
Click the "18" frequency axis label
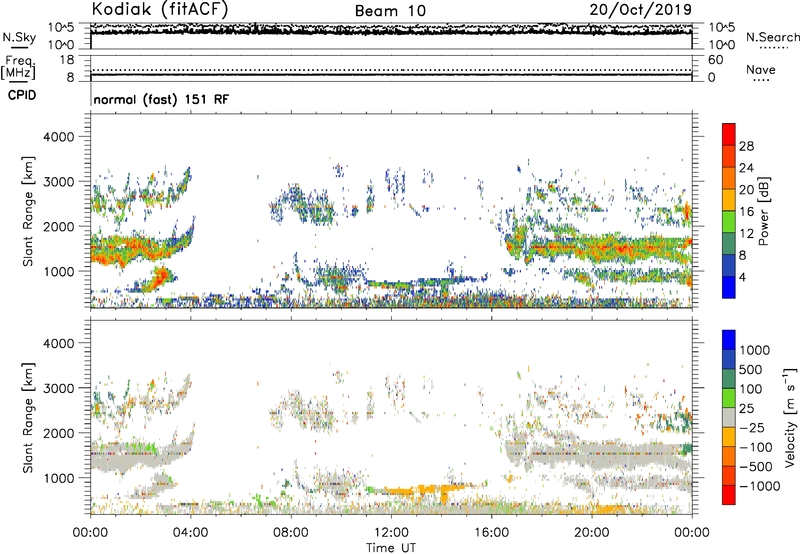(67, 60)
